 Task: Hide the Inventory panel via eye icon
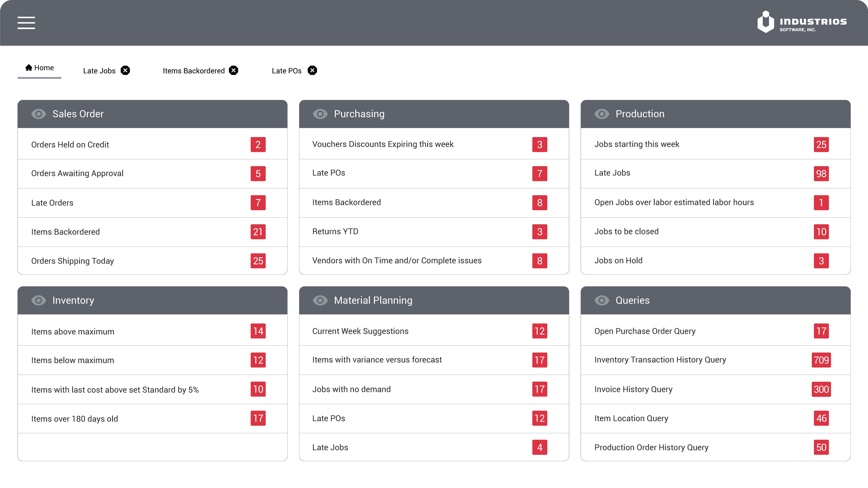point(38,300)
